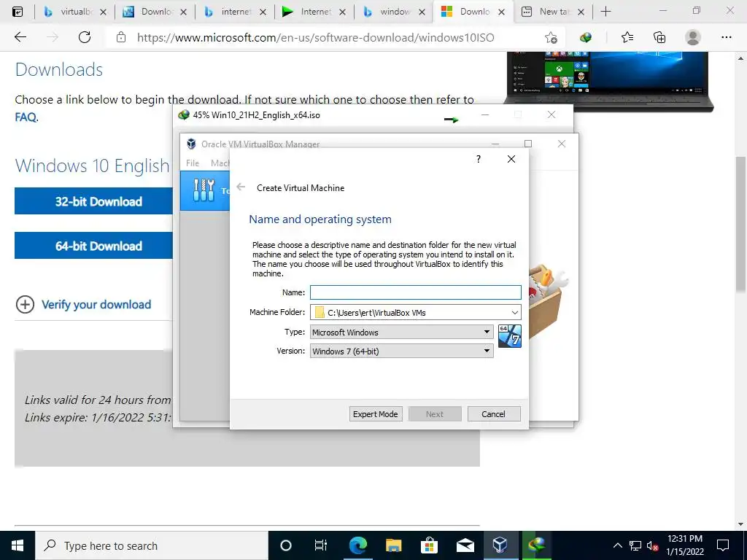Open the Favorites list icon
Viewport: 747px width, 560px height.
click(627, 38)
